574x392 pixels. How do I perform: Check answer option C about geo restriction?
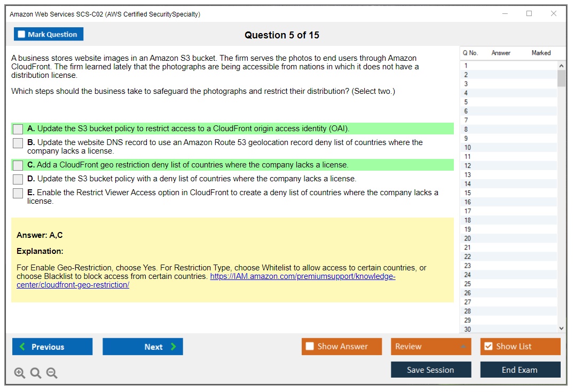coord(18,165)
